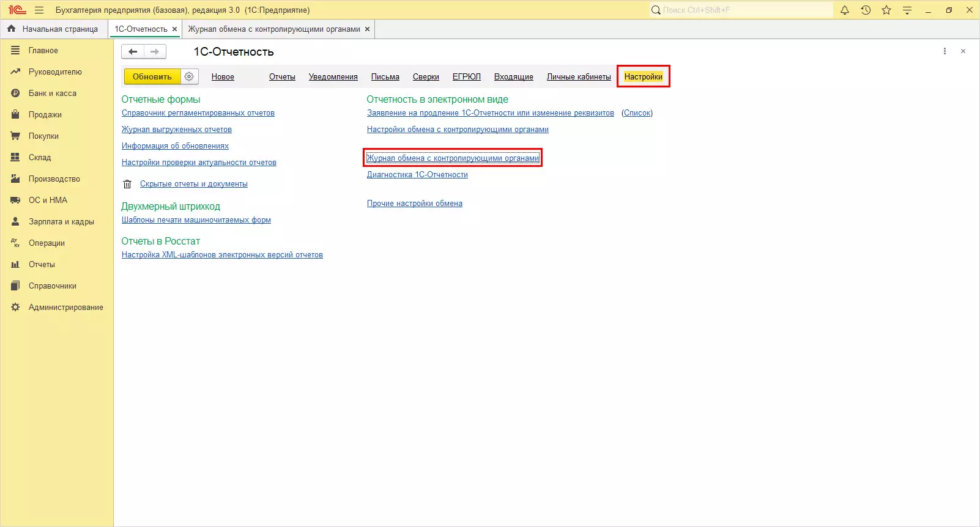
Task: Open the 1C main menu hamburger icon
Action: click(x=39, y=10)
